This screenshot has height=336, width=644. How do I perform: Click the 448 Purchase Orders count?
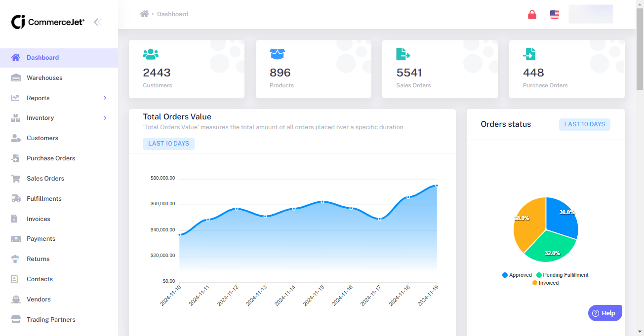[533, 73]
